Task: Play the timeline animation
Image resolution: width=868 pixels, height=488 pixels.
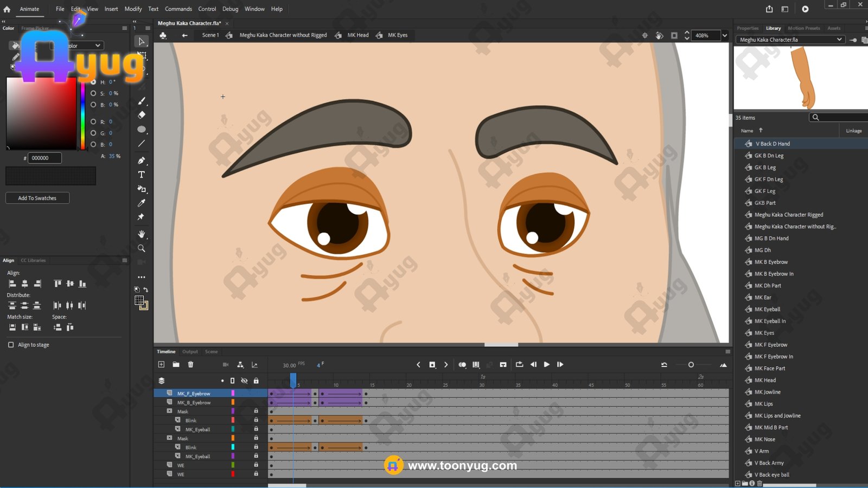Action: click(546, 364)
